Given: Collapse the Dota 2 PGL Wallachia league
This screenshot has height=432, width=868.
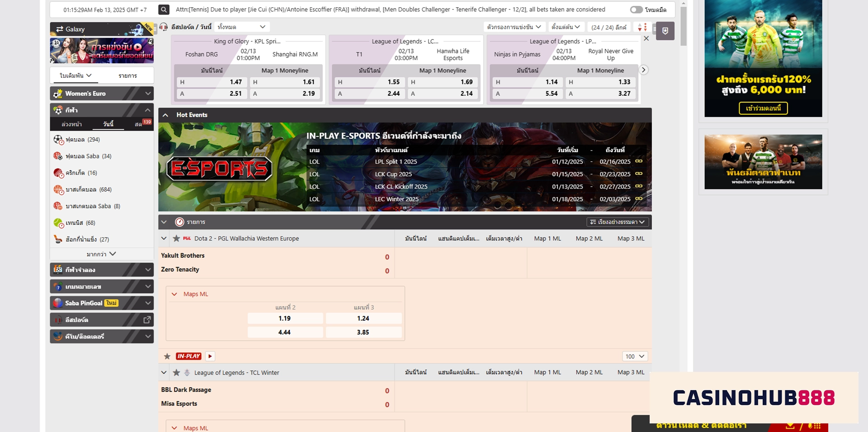Looking at the screenshot, I should 164,238.
